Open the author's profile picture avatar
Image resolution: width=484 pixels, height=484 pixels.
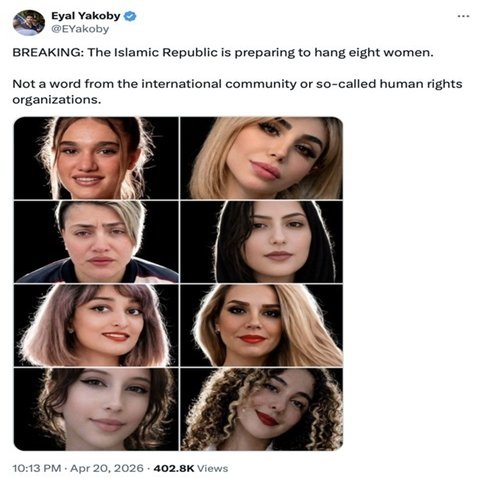point(29,23)
